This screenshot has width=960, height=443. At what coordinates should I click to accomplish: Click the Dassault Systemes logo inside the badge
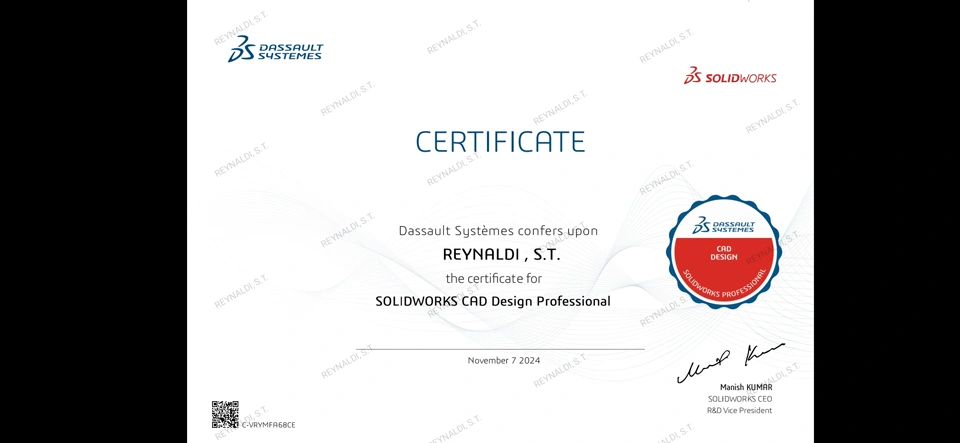[723, 225]
